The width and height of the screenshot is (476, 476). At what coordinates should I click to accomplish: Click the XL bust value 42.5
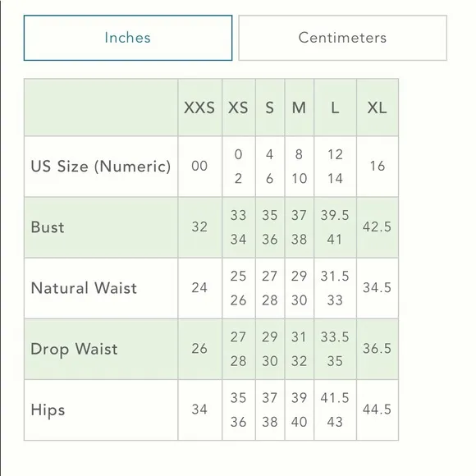click(378, 227)
